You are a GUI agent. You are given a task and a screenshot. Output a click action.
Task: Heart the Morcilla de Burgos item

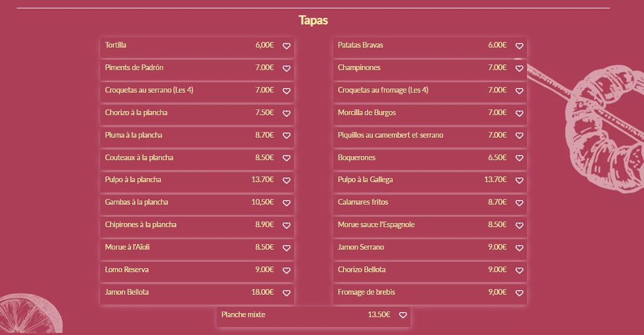pyautogui.click(x=519, y=114)
